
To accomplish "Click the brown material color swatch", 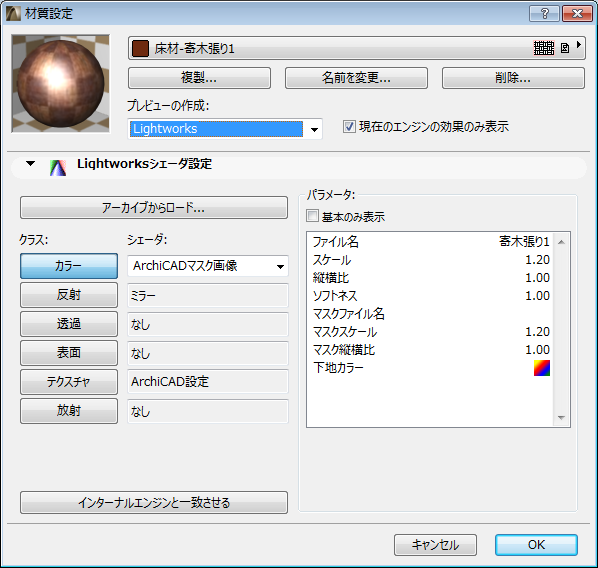I will 140,48.
